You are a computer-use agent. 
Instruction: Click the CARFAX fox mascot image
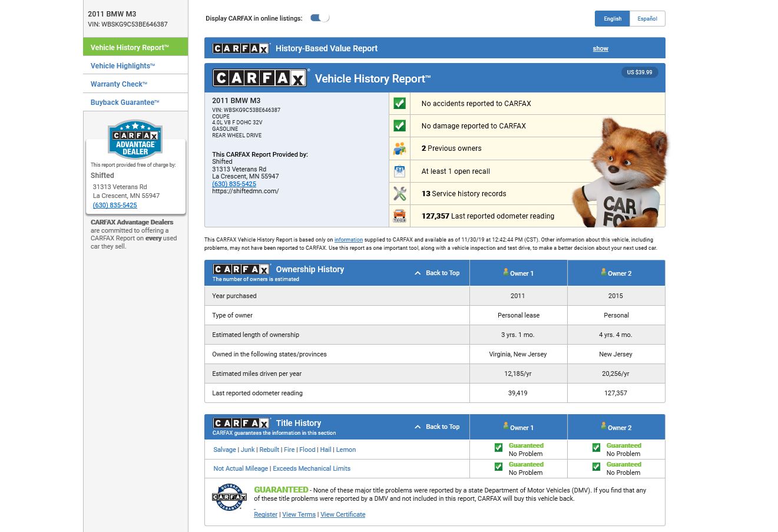pos(621,172)
